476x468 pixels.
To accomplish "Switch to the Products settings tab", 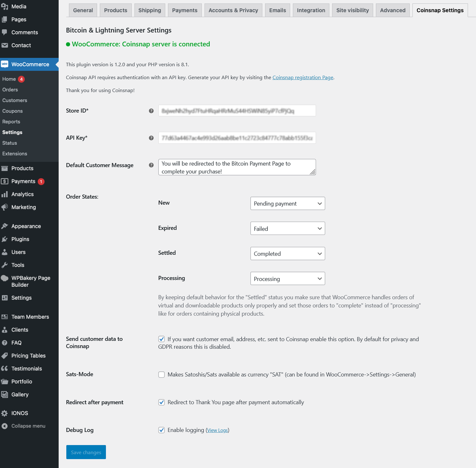I will (116, 10).
